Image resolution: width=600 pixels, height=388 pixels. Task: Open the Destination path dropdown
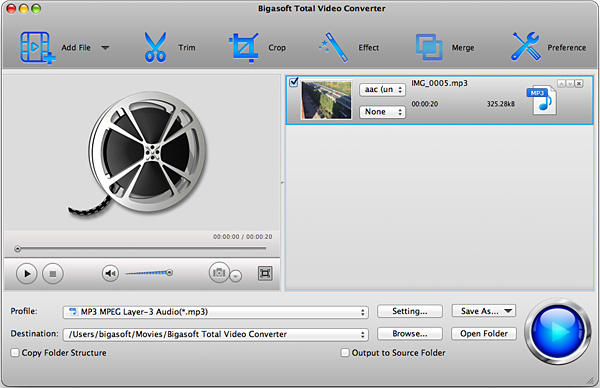coord(215,334)
